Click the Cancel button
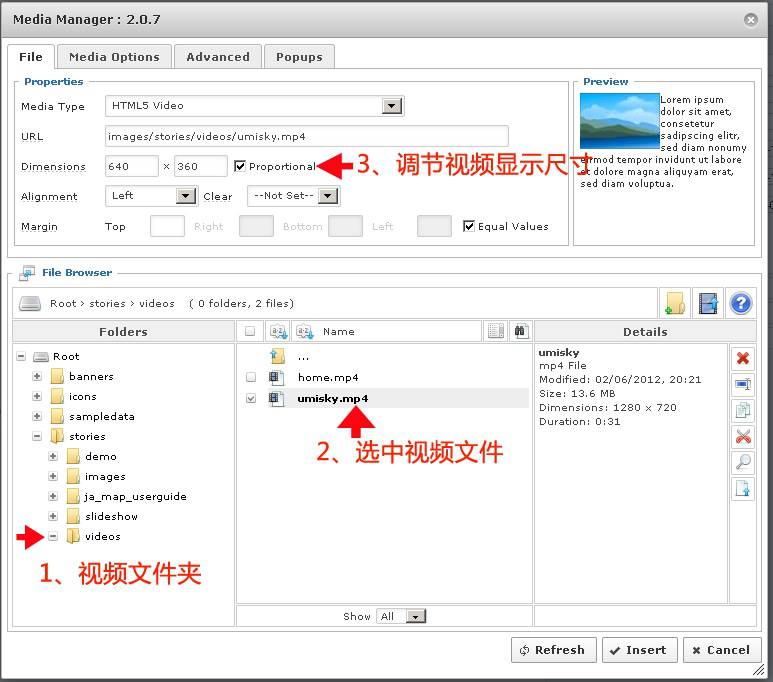The width and height of the screenshot is (773, 682). point(721,650)
